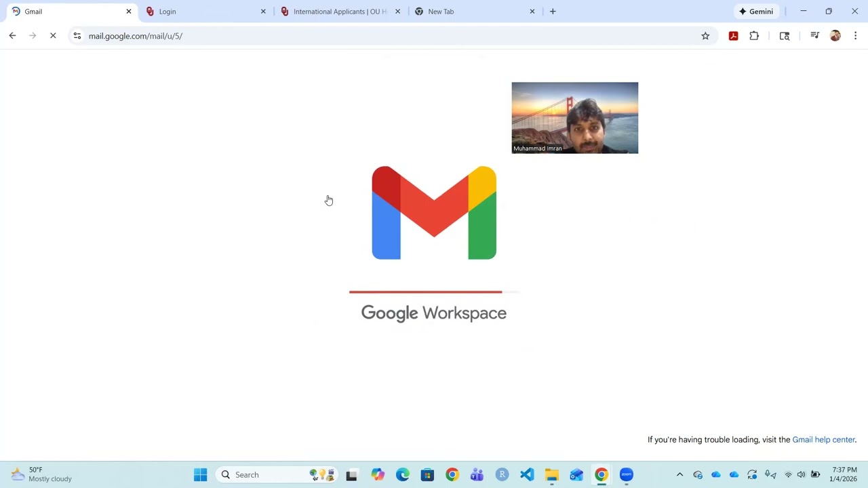The image size is (868, 488).
Task: Open the Adobe Acrobat extension
Action: point(733,36)
